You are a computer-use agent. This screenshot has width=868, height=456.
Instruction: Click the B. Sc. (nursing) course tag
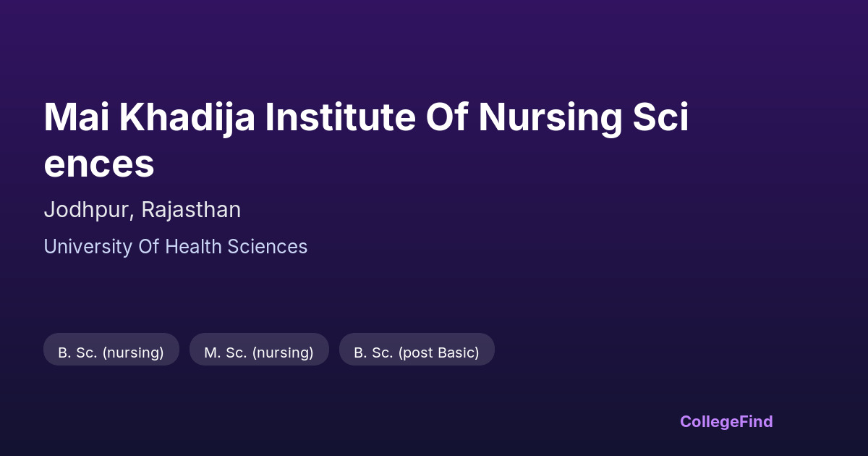click(x=111, y=352)
